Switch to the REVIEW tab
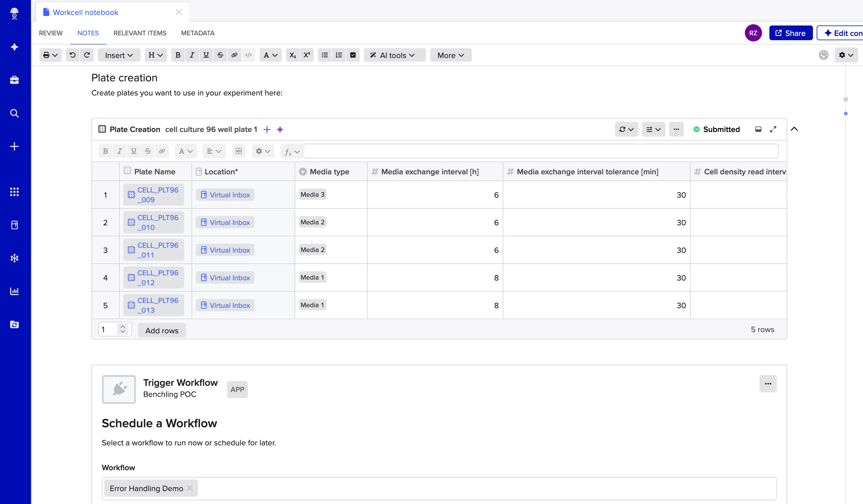The width and height of the screenshot is (863, 504). [51, 33]
